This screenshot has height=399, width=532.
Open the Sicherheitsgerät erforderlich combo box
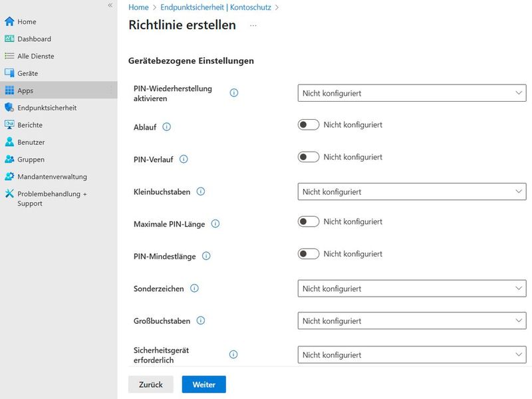pyautogui.click(x=412, y=354)
